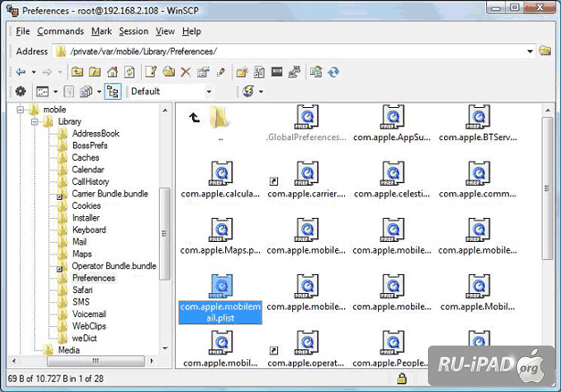Select highlighted com.apple.mobilemail.plist file
Screen dimensions: 561x392
click(x=221, y=299)
